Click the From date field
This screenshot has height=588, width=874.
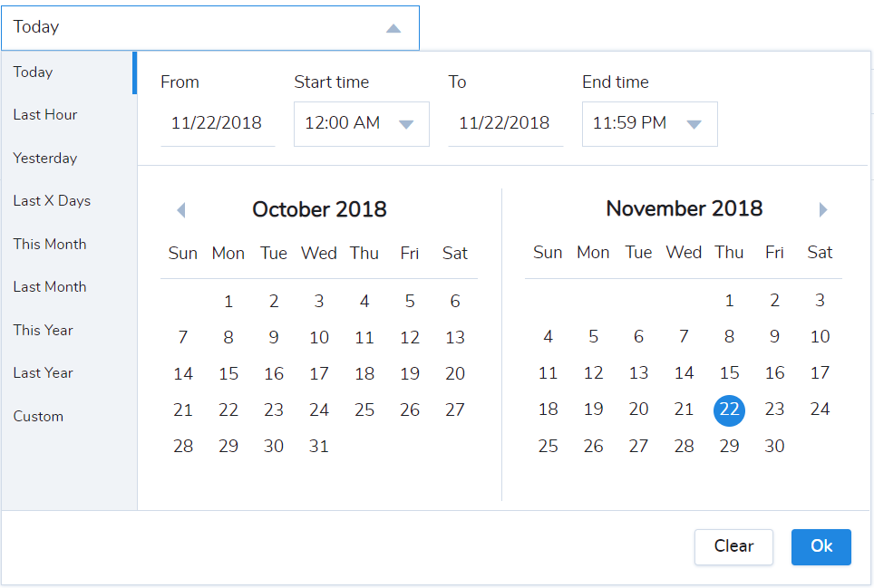(x=218, y=123)
